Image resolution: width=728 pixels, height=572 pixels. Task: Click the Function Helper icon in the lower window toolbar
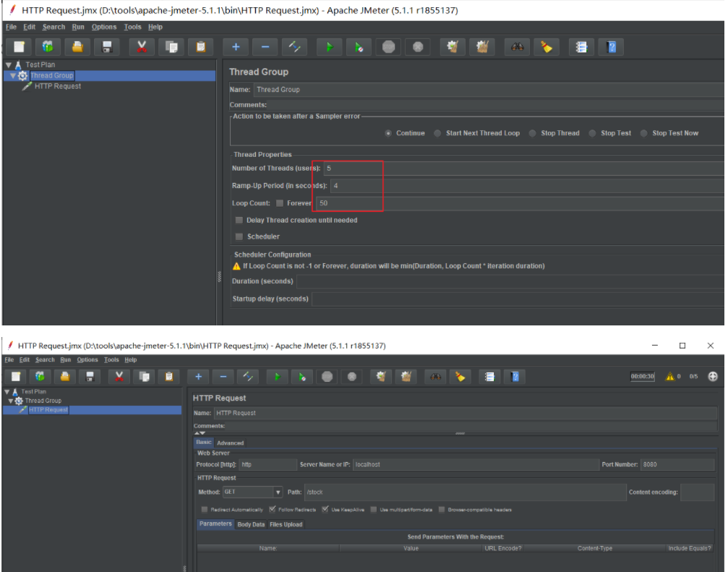click(x=490, y=377)
